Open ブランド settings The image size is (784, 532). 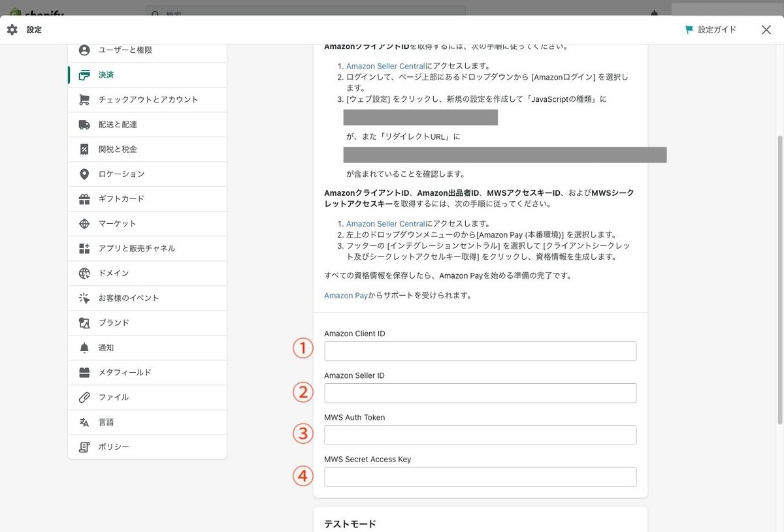(147, 323)
